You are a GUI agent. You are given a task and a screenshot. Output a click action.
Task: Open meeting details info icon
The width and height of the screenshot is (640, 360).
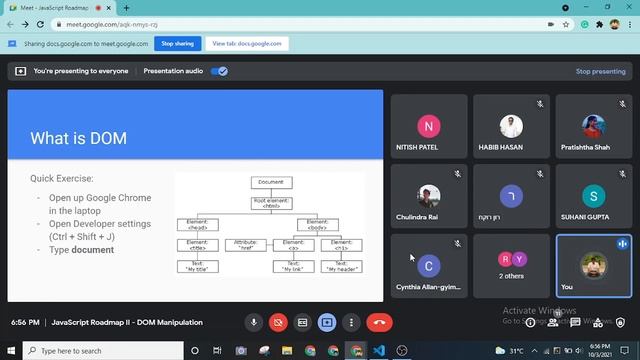(530, 323)
